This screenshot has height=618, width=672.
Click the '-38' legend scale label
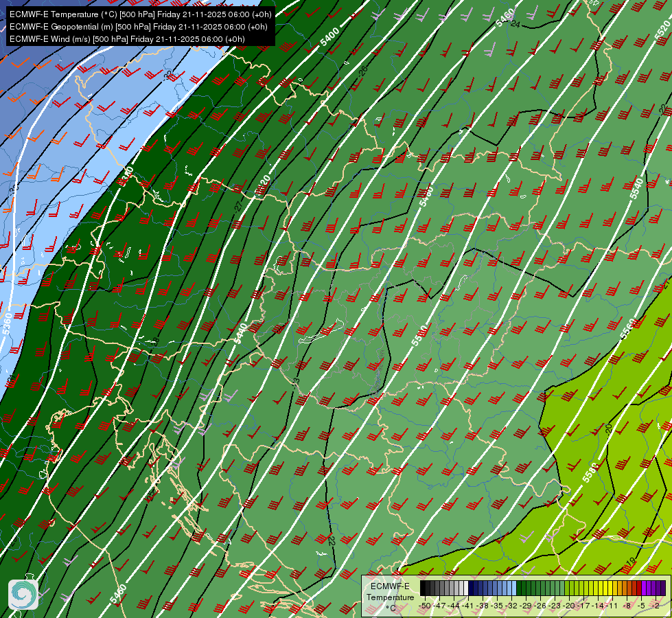pyautogui.click(x=483, y=606)
